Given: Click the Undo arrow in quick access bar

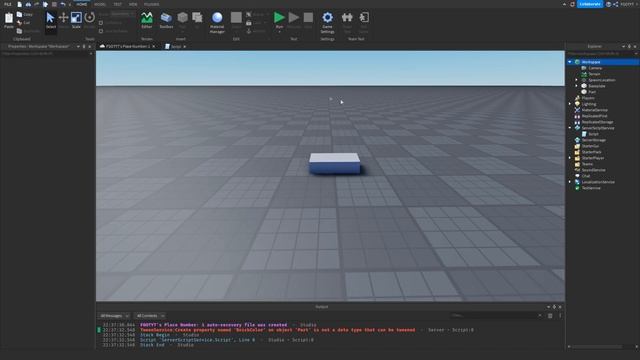Looking at the screenshot, I should (x=62, y=4).
